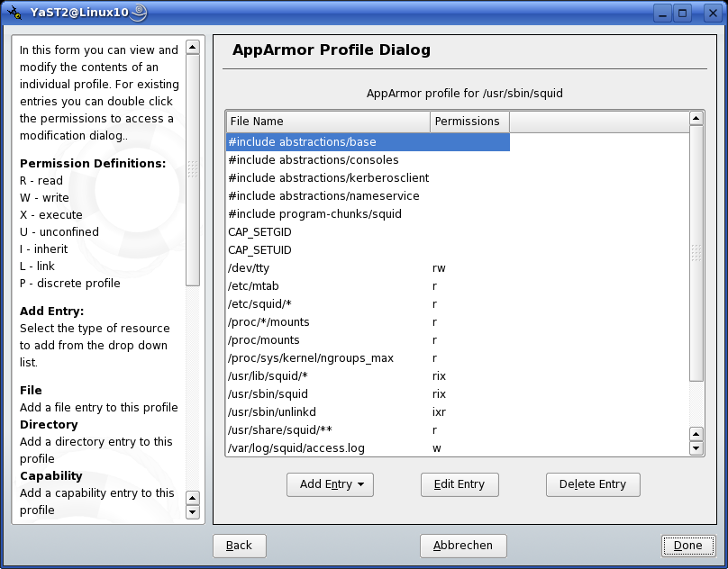The image size is (728, 569).
Task: Click the YaST2 icon in the title bar
Action: click(x=15, y=12)
